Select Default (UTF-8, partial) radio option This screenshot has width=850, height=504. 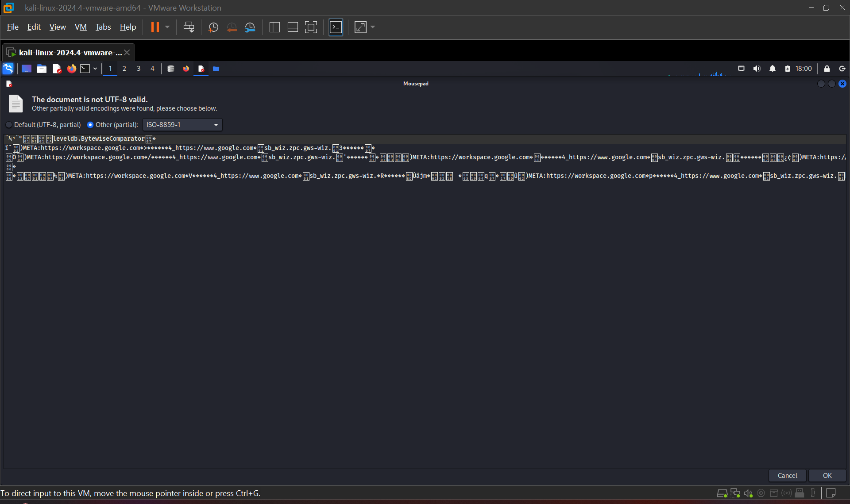pyautogui.click(x=44, y=125)
